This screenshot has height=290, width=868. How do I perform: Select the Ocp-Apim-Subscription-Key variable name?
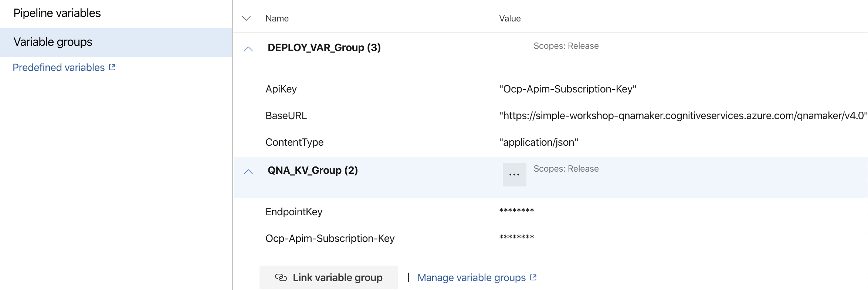click(x=330, y=238)
